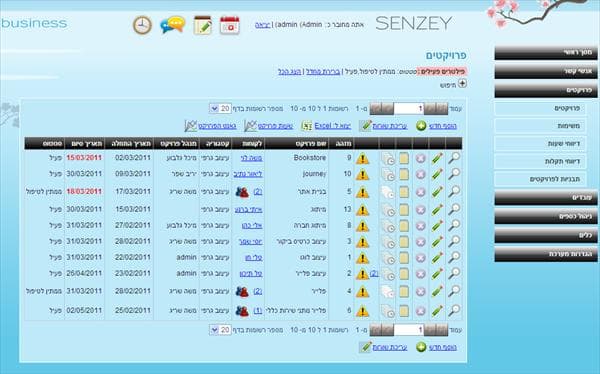Image resolution: width=600 pixels, height=374 pixels.
Task: Click הצג הכל show all link
Action: point(290,72)
